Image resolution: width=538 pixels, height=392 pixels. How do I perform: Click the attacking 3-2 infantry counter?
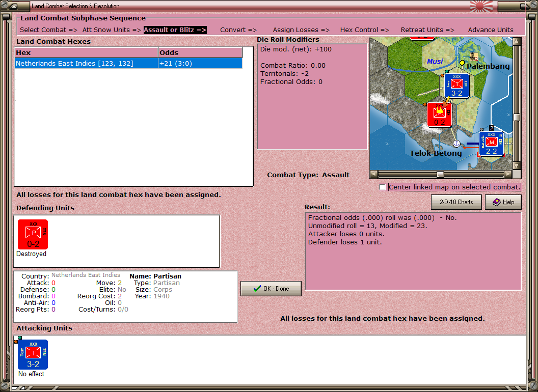pos(33,354)
